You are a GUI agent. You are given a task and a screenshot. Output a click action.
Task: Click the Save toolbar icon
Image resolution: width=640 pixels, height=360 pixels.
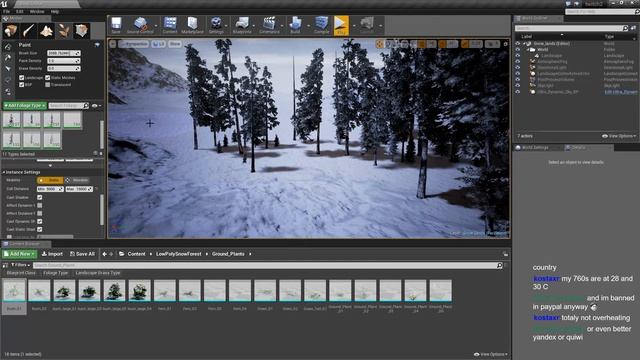[x=116, y=25]
